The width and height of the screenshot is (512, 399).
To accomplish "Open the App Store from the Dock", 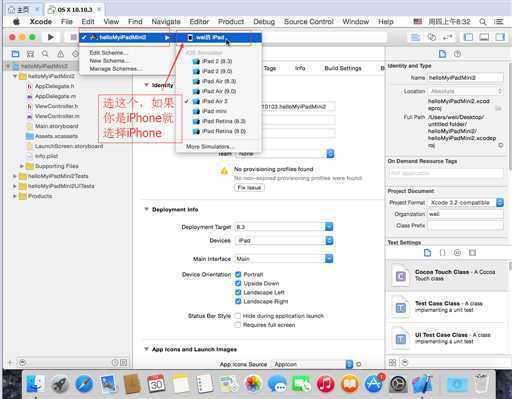I will 374,384.
